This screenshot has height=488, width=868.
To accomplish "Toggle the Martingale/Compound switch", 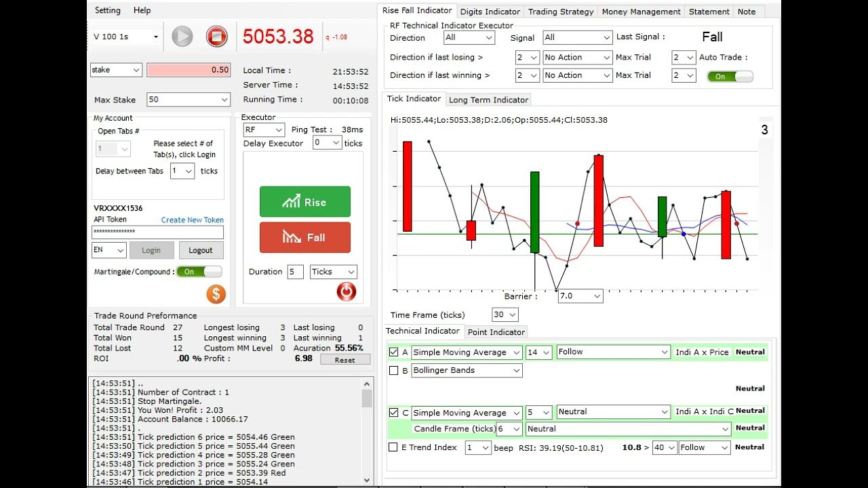I will tap(199, 272).
